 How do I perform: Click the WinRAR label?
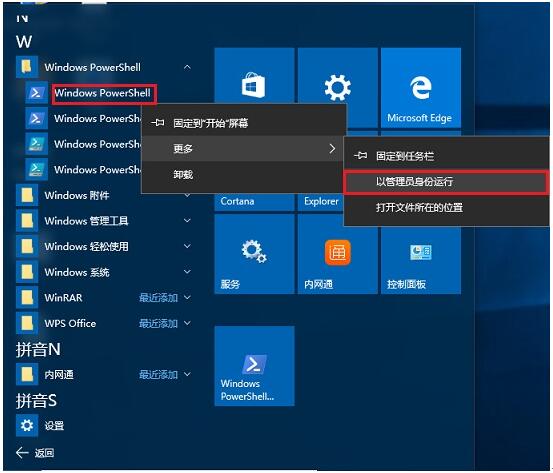[x=63, y=298]
